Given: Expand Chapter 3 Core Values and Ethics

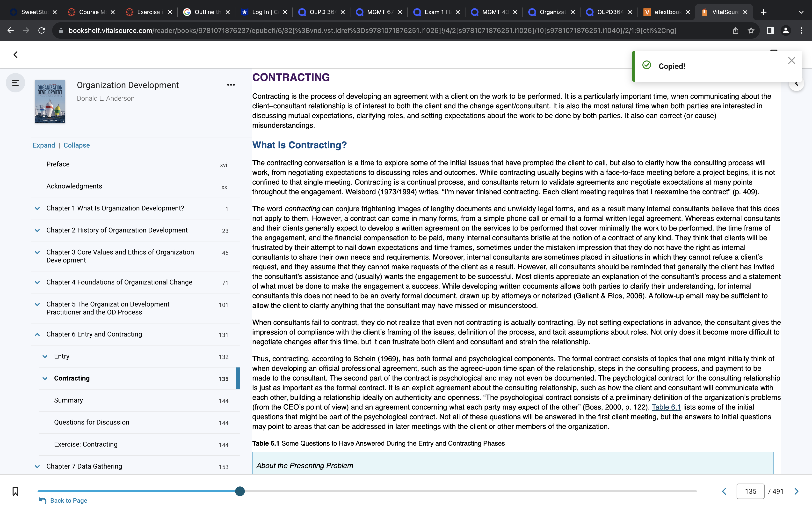Looking at the screenshot, I should (37, 252).
